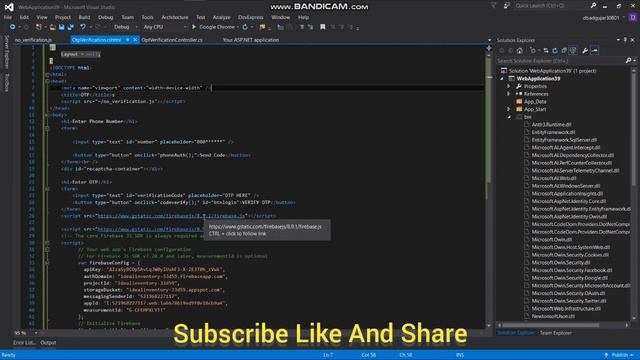Open the Google Chrome browser dropdown arrow
640x360 pixels.
pyautogui.click(x=238, y=27)
